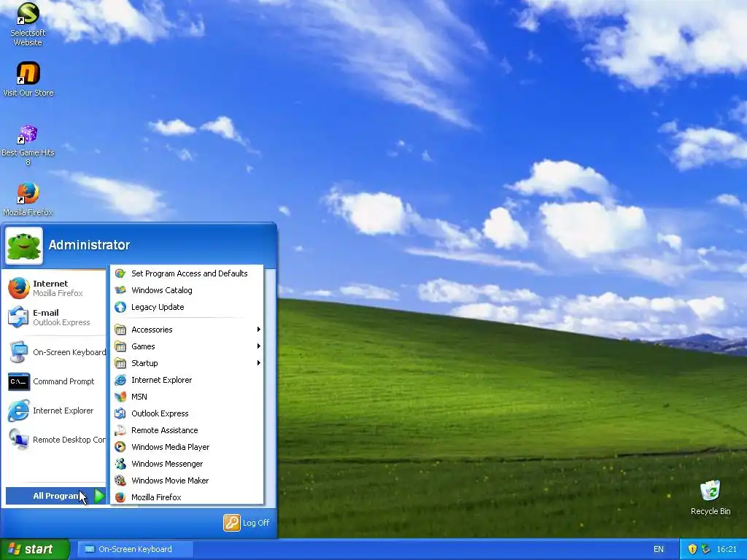Image resolution: width=747 pixels, height=560 pixels.
Task: Open the Selectsoft Website desktop shortcut
Action: [28, 24]
